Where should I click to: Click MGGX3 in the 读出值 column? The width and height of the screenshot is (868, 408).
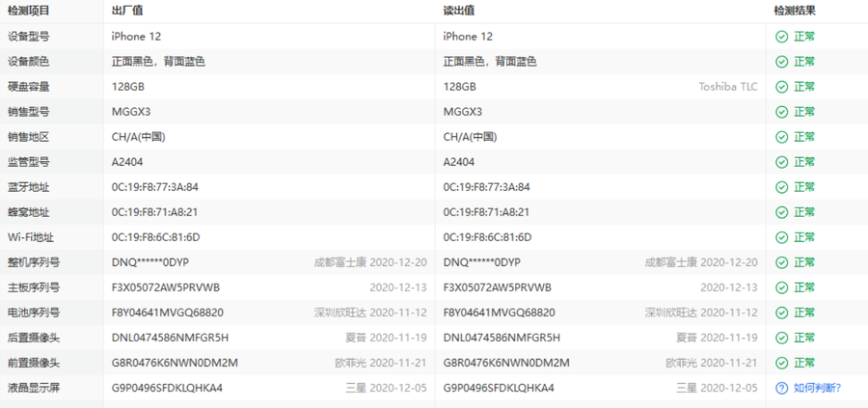point(462,112)
